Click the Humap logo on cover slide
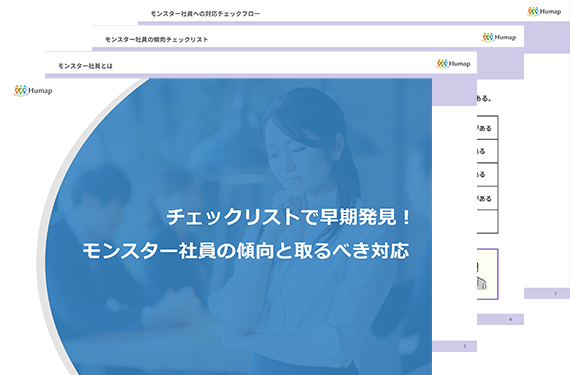This screenshot has height=375, width=570. pos(33,90)
